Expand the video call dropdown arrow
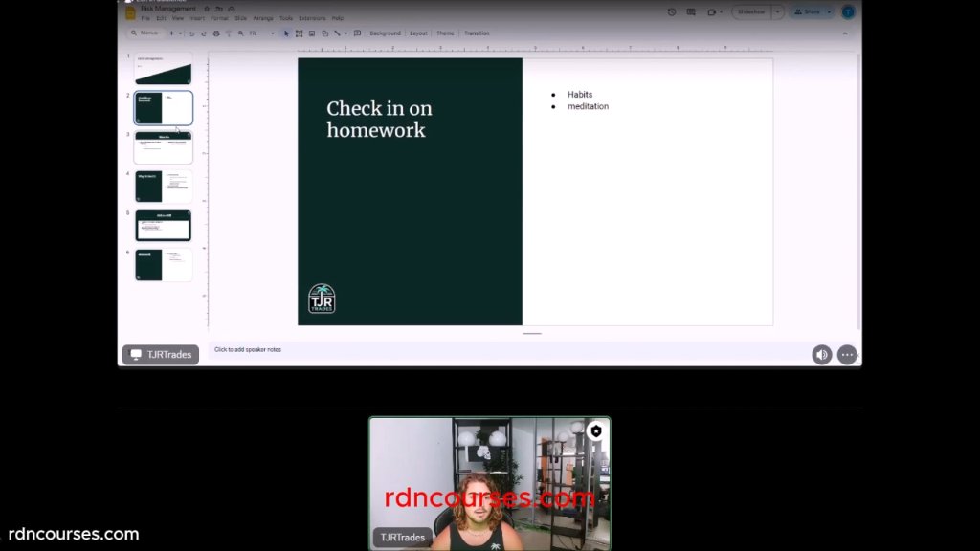 [x=722, y=11]
